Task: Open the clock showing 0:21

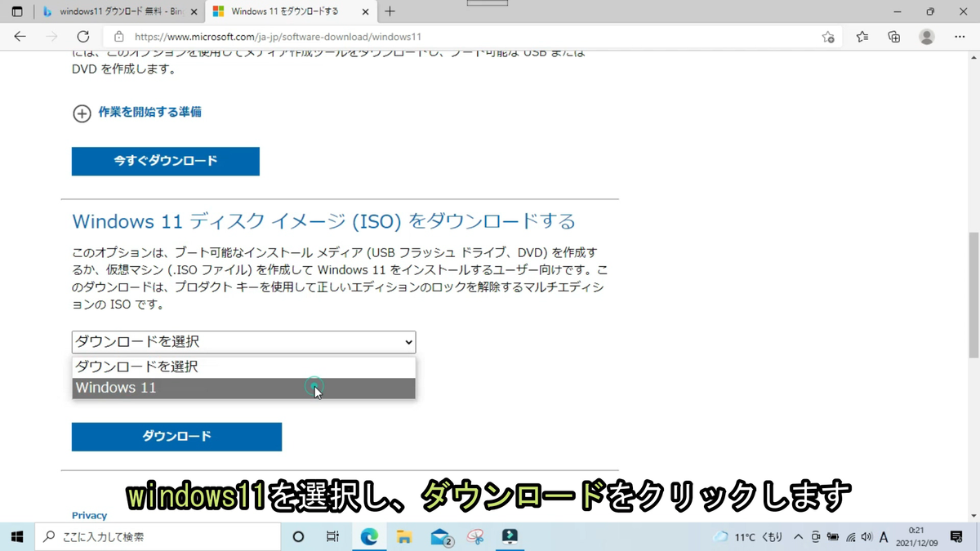Action: [916, 536]
